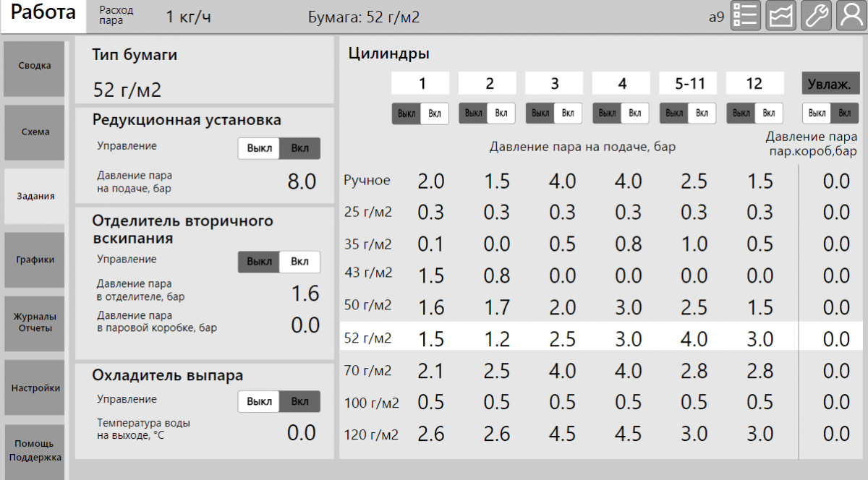Open Журналы Отчеты in sidebar
The image size is (868, 480).
pos(34,322)
